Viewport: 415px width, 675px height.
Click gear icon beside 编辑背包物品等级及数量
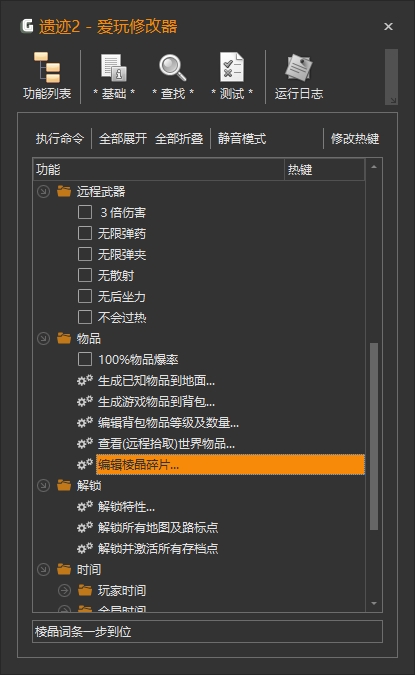coord(85,422)
